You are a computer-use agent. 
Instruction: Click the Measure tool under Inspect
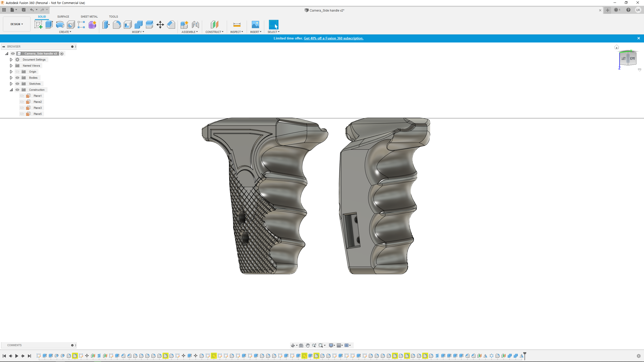click(237, 25)
